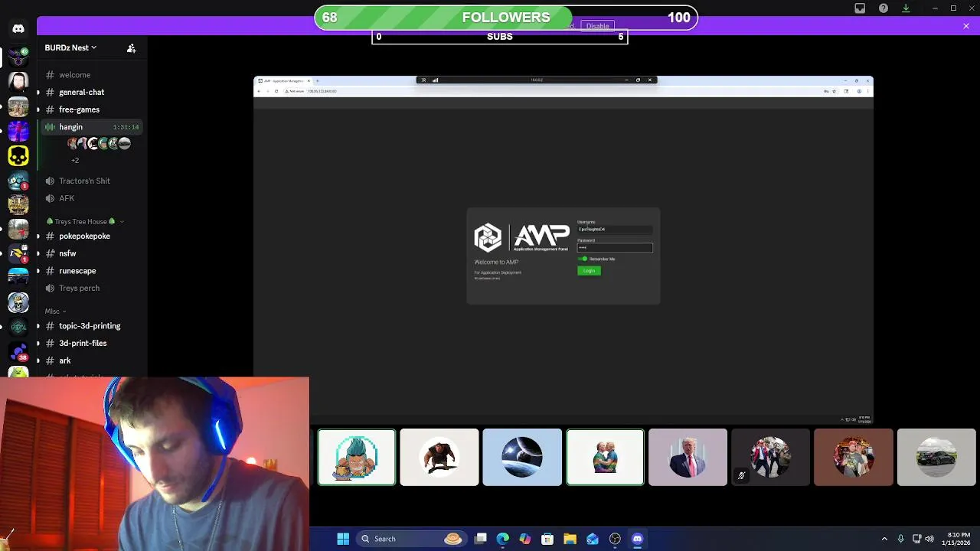This screenshot has width=980, height=551.
Task: Click the Windows Start button
Action: [343, 539]
